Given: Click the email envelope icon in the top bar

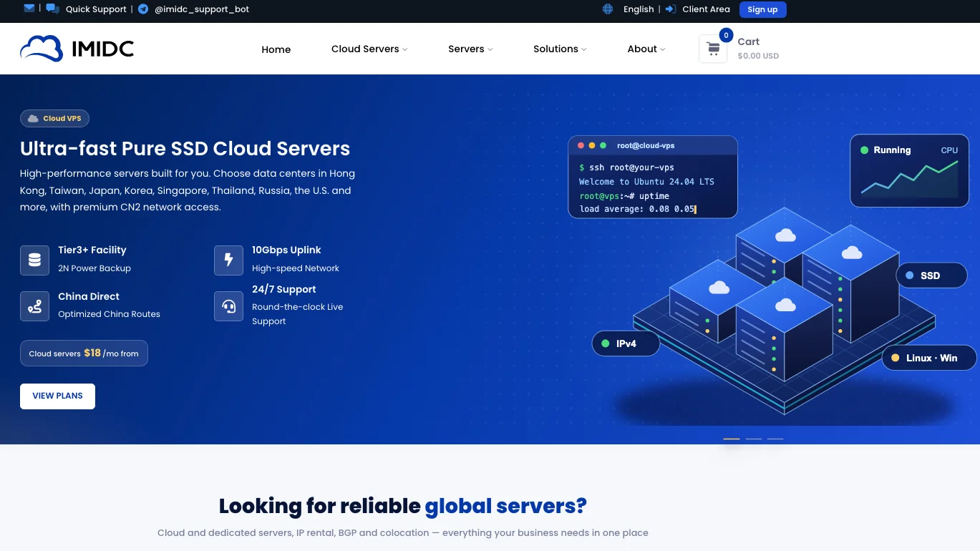Looking at the screenshot, I should pos(29,9).
